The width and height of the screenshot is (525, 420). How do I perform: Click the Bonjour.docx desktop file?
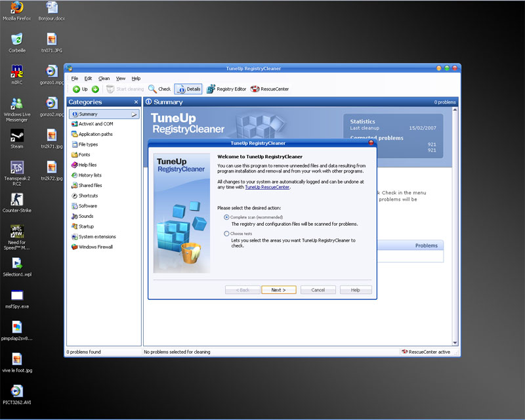pyautogui.click(x=52, y=11)
